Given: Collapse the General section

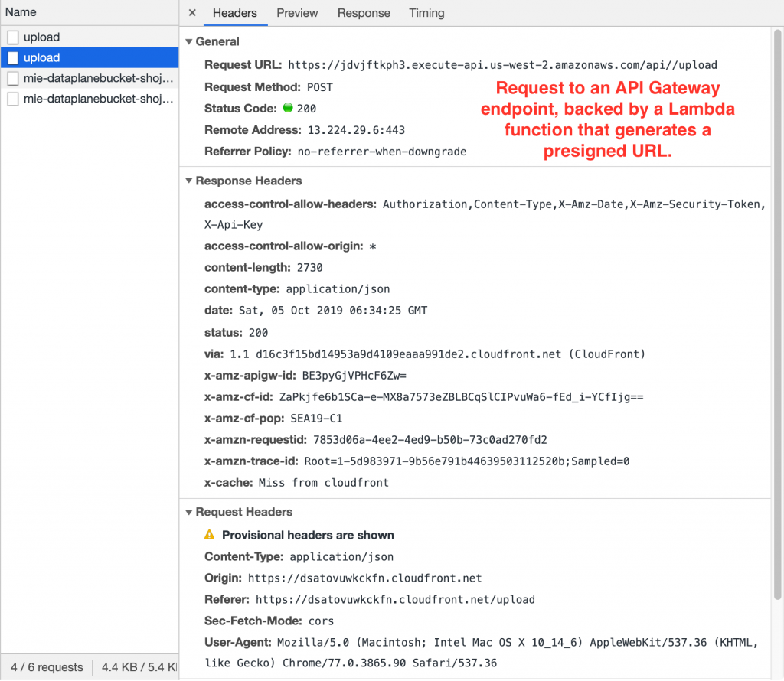Looking at the screenshot, I should 188,41.
